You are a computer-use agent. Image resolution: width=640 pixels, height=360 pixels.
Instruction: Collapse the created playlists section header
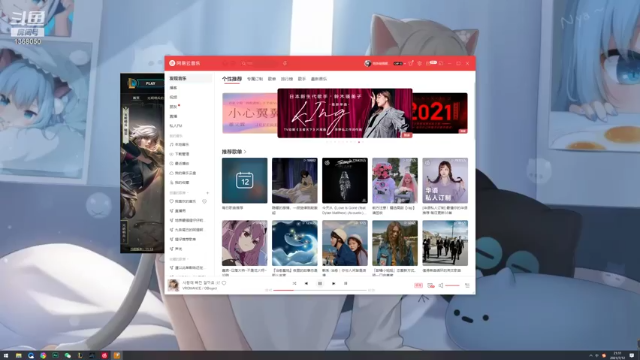[179, 193]
